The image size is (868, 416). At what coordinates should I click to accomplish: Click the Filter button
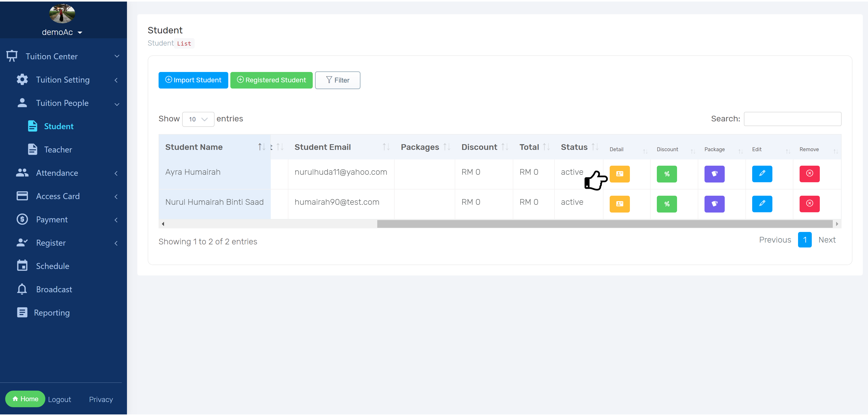pyautogui.click(x=337, y=80)
